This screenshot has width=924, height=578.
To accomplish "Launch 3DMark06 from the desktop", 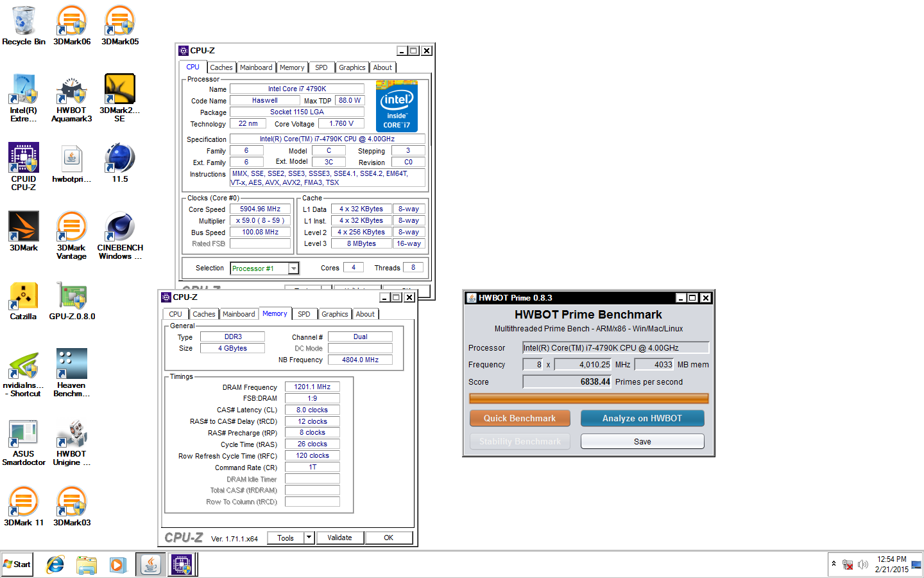I will (x=72, y=26).
